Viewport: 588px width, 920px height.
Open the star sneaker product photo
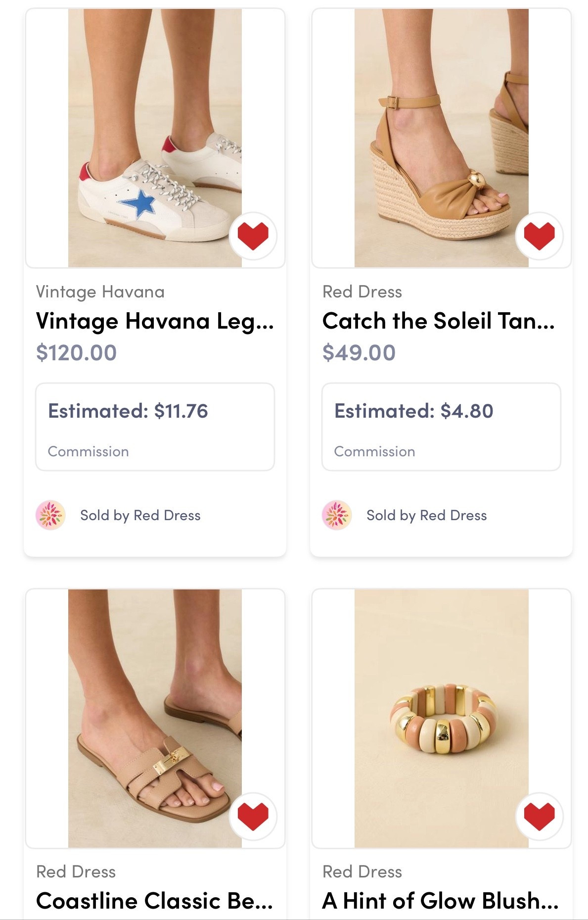tap(155, 139)
